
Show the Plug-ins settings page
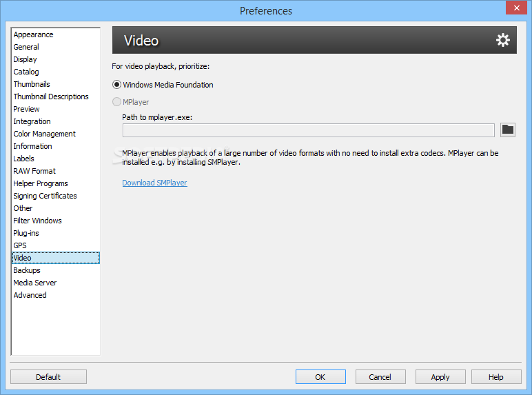[x=56, y=233]
